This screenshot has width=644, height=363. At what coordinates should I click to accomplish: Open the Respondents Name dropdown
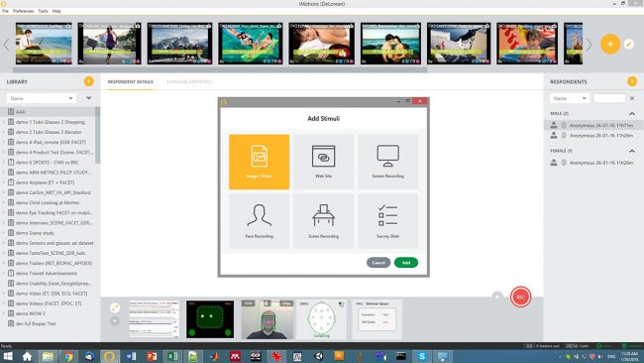pos(570,98)
